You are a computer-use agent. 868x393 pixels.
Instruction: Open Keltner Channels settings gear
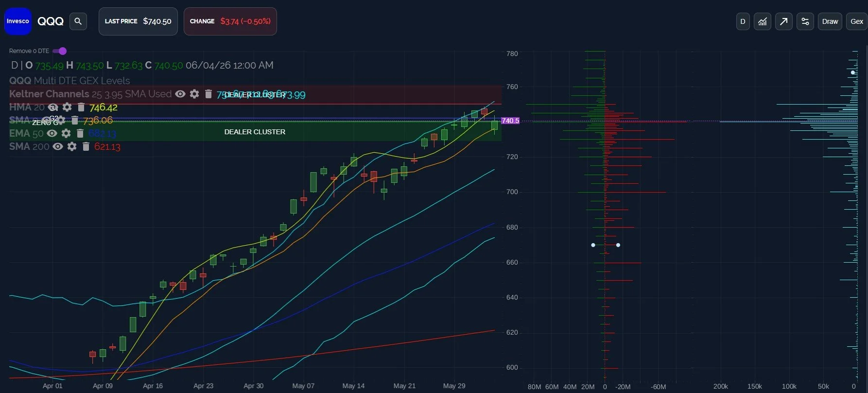point(194,94)
